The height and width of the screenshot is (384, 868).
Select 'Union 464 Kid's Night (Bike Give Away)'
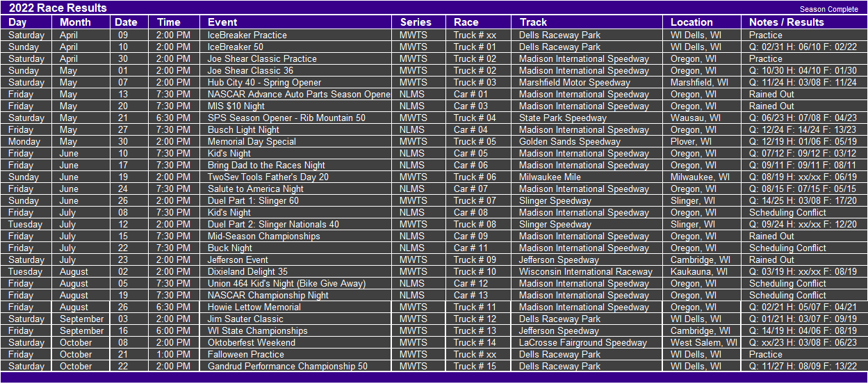(287, 283)
